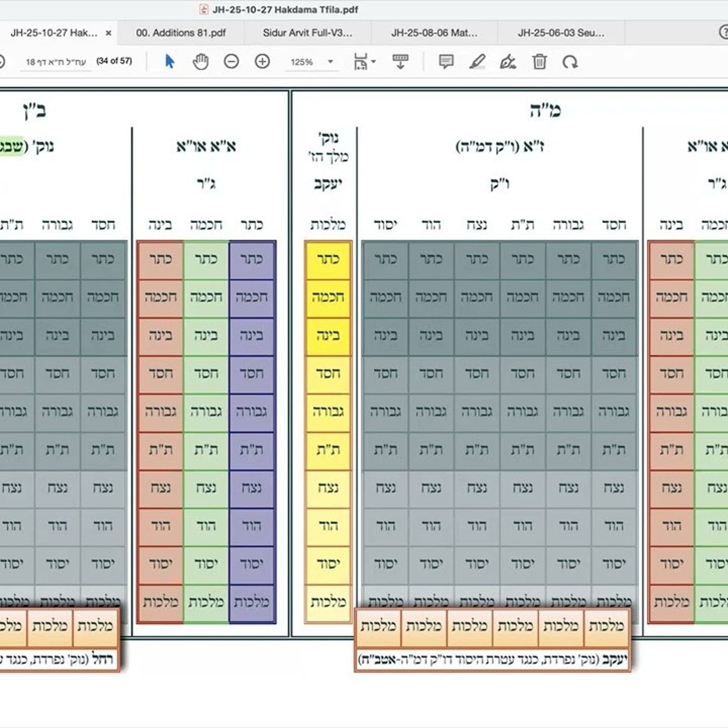
Task: Click the ו"ק subheading
Action: coord(500,184)
